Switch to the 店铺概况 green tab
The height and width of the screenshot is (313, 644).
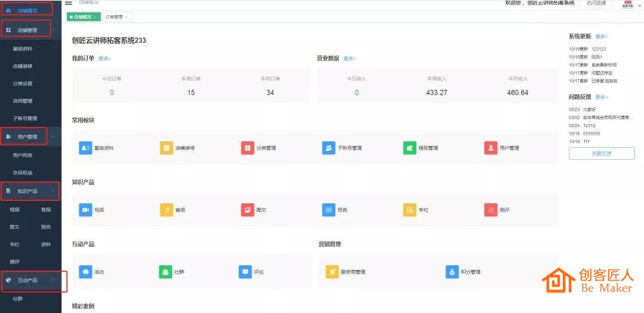(x=83, y=17)
